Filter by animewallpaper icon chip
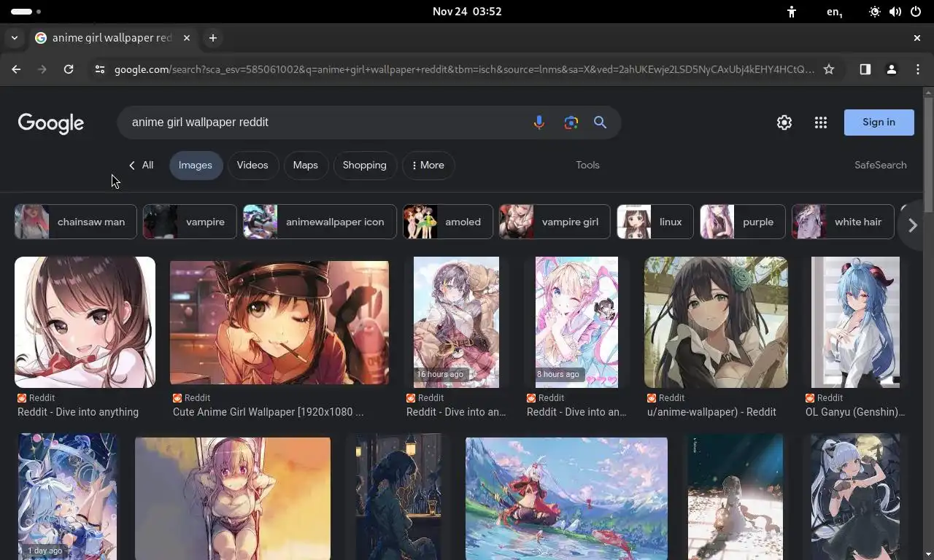Screen dimensions: 934x560 pos(320,222)
